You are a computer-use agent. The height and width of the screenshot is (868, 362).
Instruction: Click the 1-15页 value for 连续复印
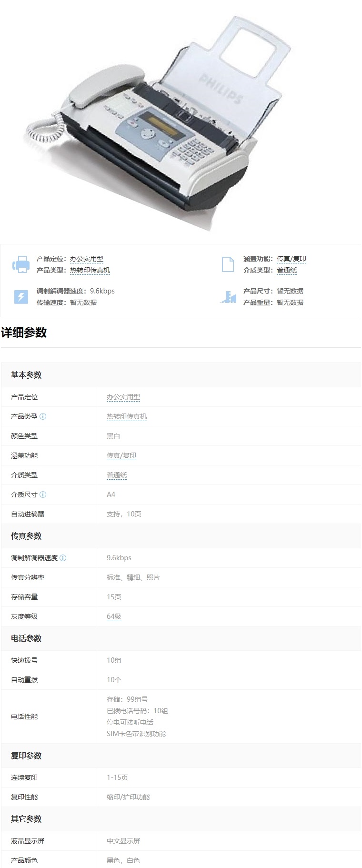[x=117, y=777]
